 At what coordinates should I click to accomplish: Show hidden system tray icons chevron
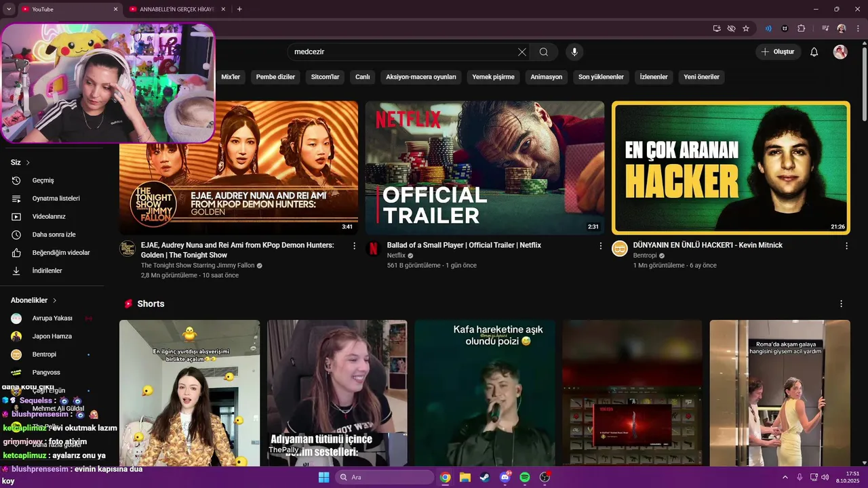tap(785, 477)
